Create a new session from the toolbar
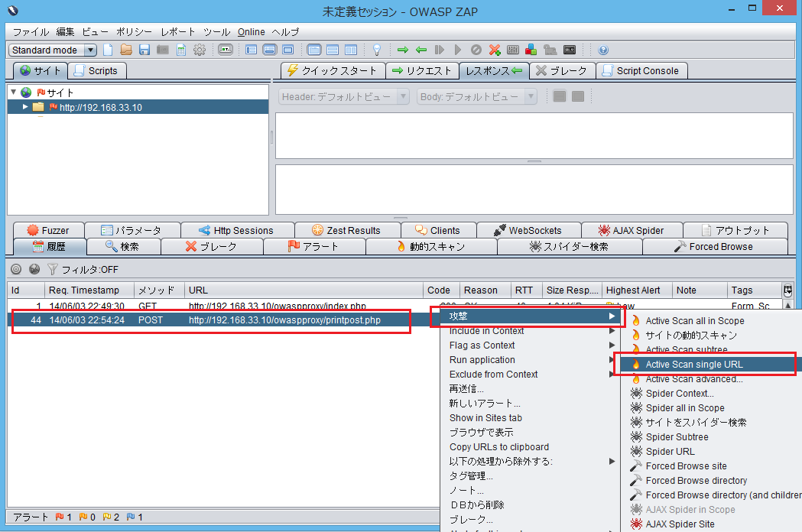802x532 pixels. click(108, 50)
